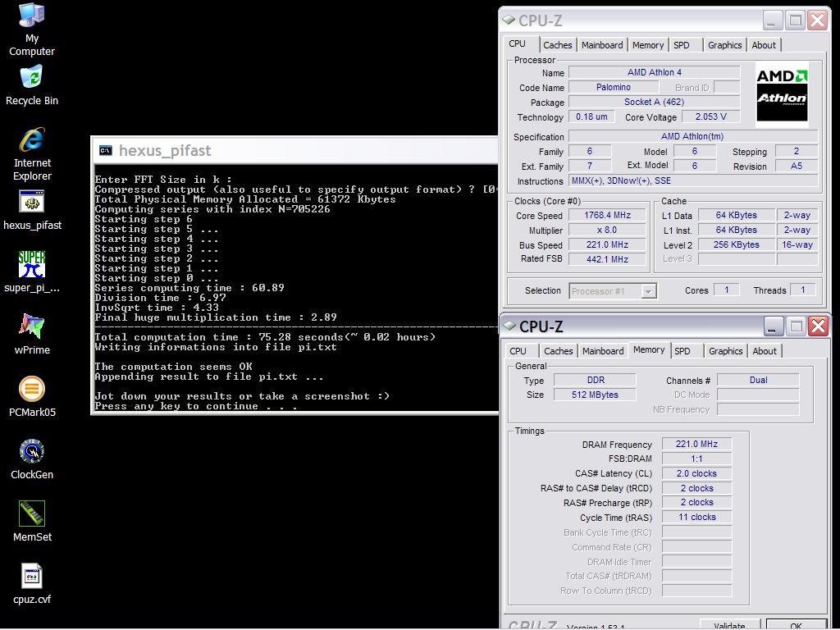Image resolution: width=840 pixels, height=630 pixels.
Task: Open the My Computer desktop icon
Action: [x=32, y=30]
